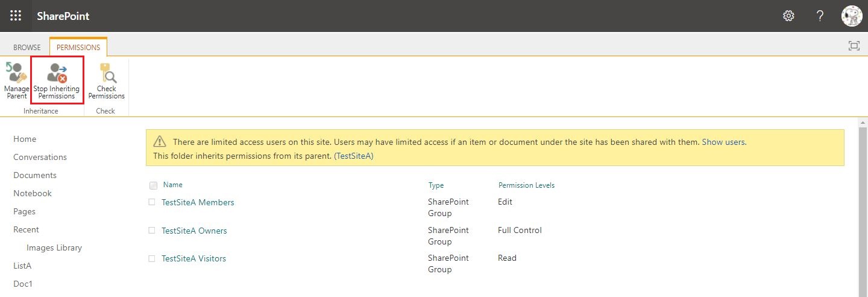Open Doc1 in the left navigation
868x297 pixels.
(24, 284)
